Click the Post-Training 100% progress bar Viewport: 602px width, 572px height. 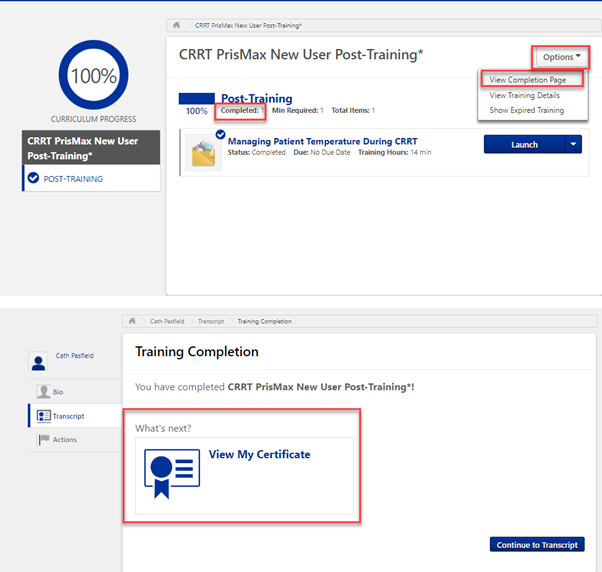(197, 99)
